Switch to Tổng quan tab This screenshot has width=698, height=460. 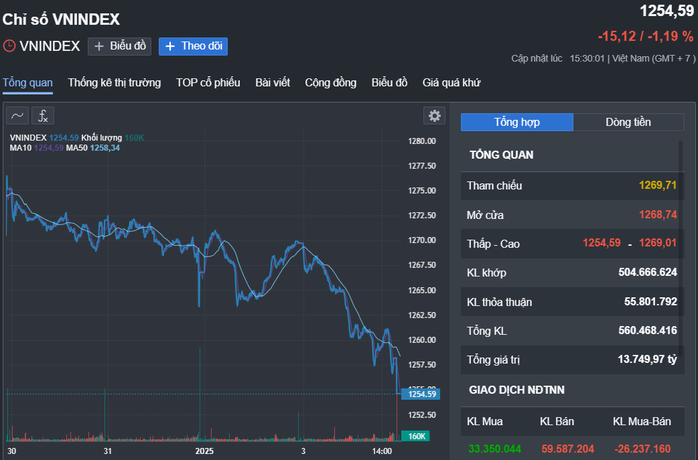(28, 83)
